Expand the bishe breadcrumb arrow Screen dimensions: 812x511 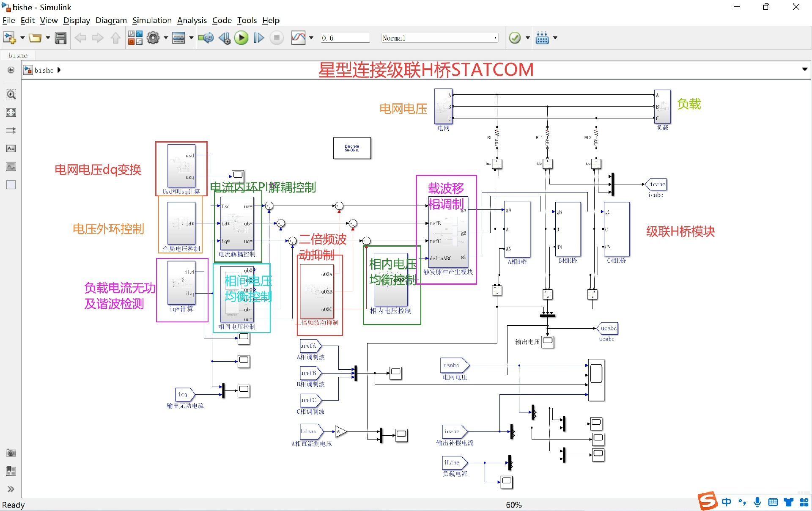click(x=59, y=70)
